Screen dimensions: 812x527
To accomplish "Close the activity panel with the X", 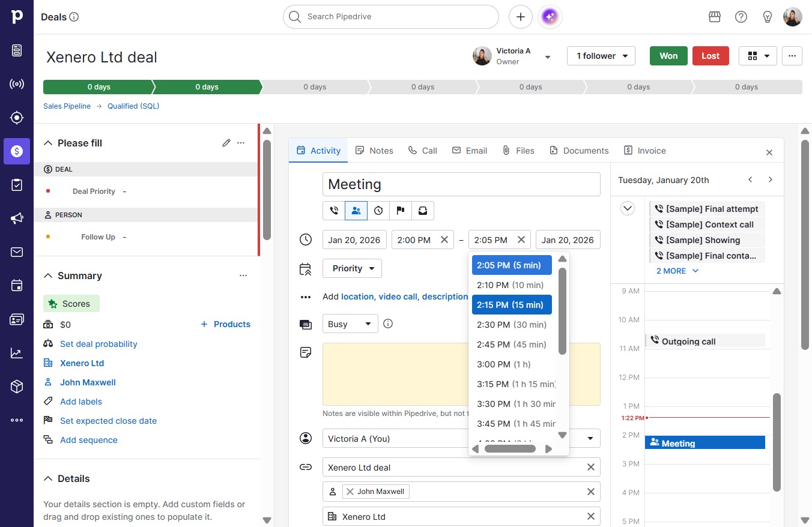I will point(769,152).
